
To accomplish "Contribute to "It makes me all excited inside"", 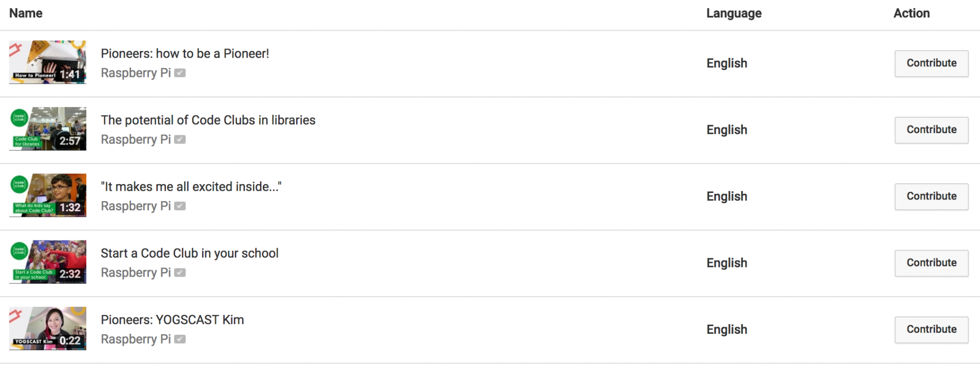I will click(931, 196).
